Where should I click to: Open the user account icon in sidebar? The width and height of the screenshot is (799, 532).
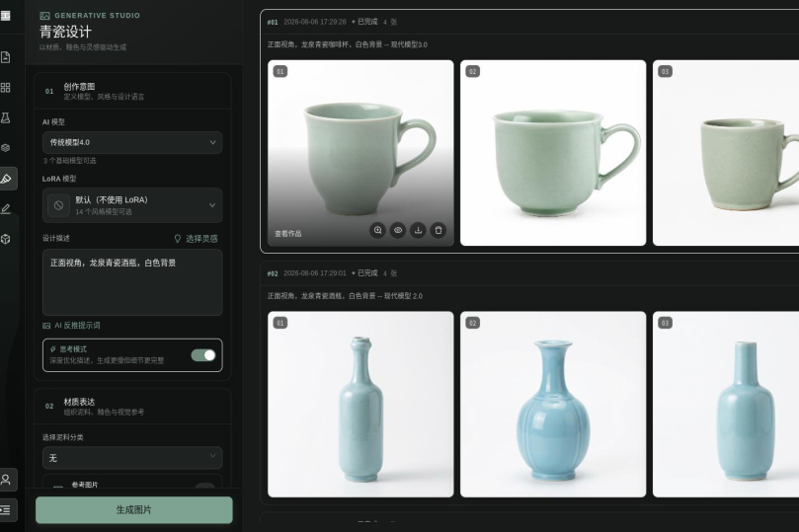pos(7,480)
